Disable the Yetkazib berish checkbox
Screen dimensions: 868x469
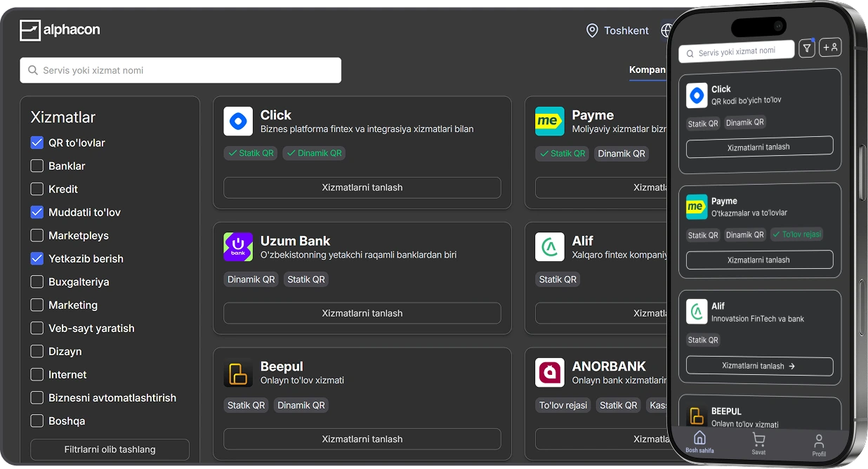tap(37, 258)
